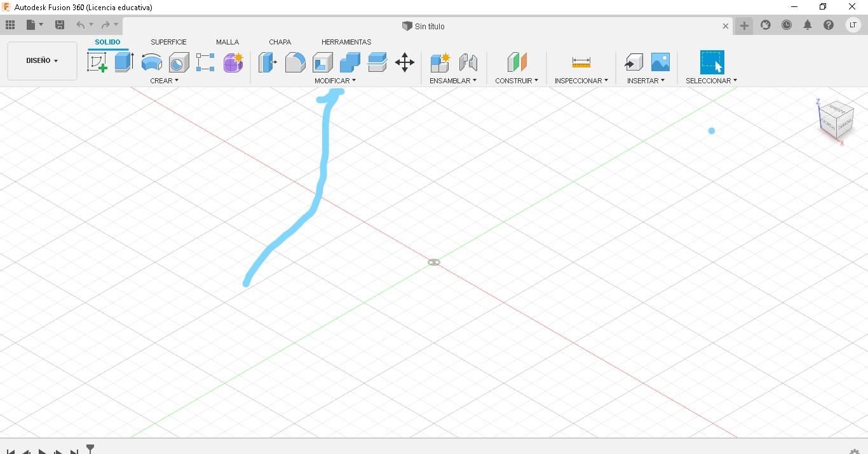This screenshot has height=454, width=868.
Task: Switch to the SUPERFICIE tab
Action: click(x=168, y=42)
